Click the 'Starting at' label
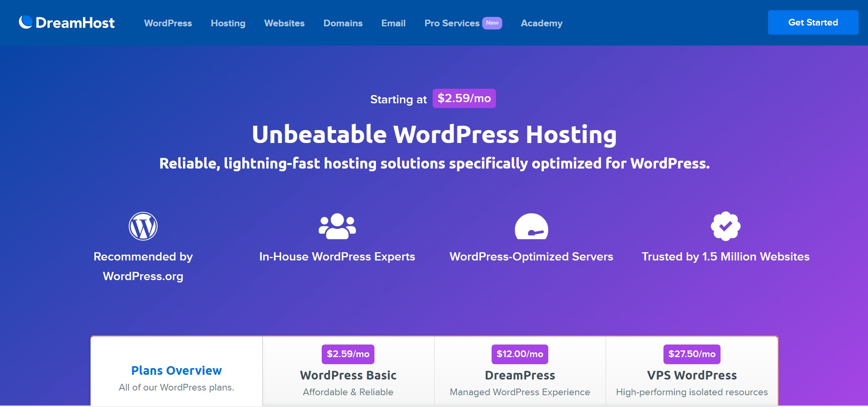Viewport: 868px width, 407px height. pos(398,99)
